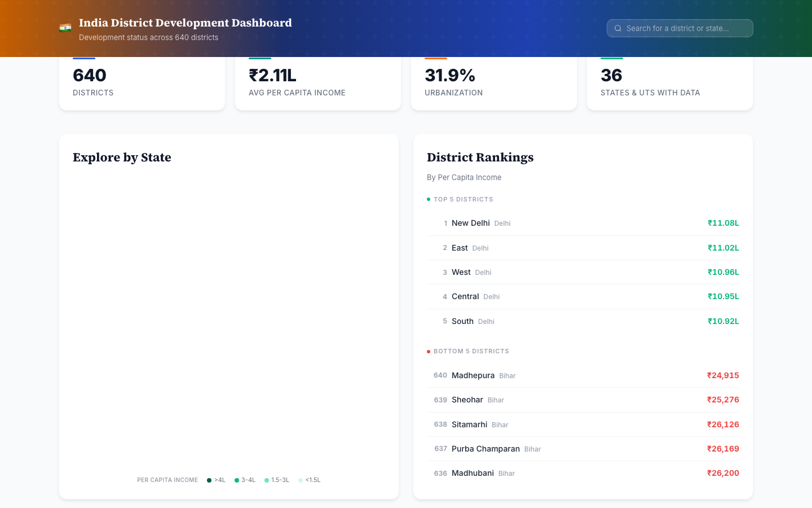Open the Madhepura district entry
The image size is (812, 508).
(473, 375)
